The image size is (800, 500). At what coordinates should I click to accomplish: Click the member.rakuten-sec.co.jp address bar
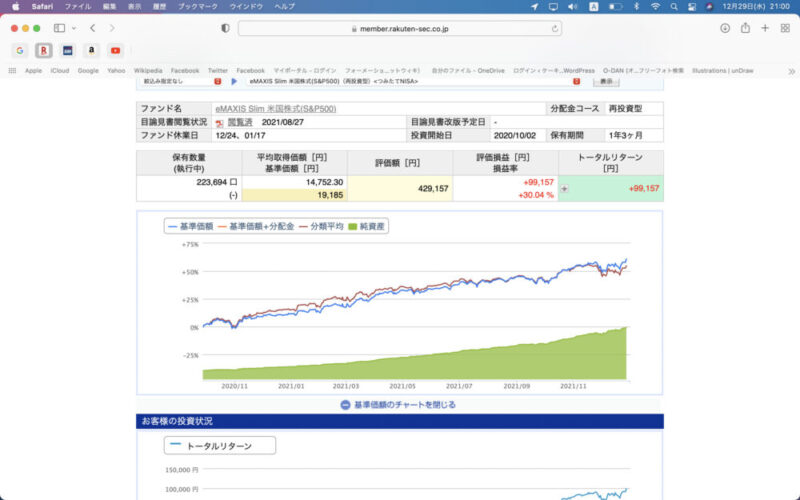tap(399, 29)
